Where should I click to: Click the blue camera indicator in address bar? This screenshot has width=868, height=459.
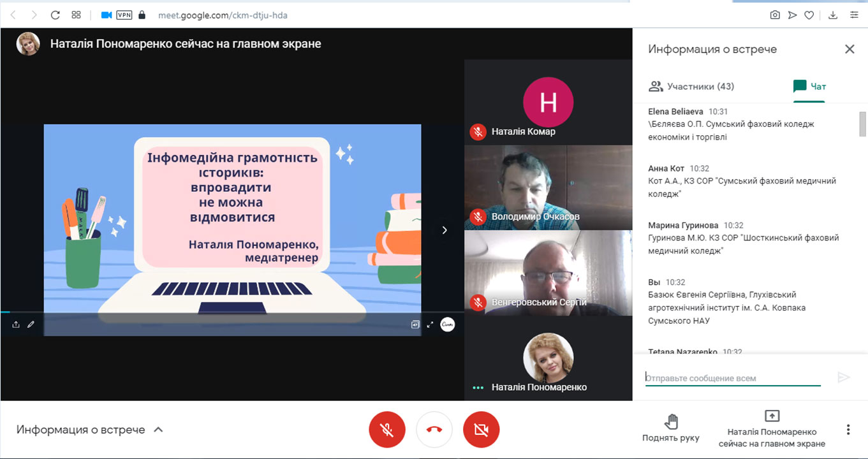point(107,15)
